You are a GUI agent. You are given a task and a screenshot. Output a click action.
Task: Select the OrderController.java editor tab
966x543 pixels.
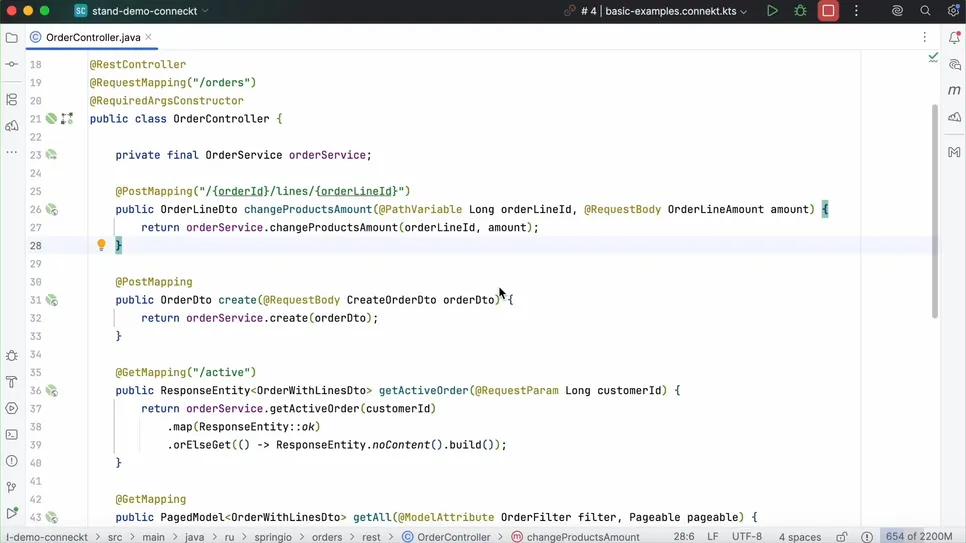93,38
